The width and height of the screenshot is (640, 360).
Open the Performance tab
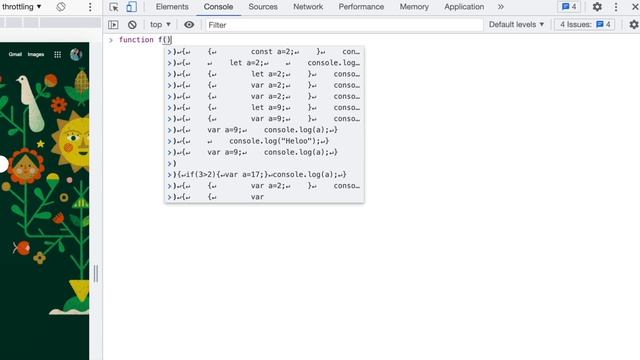pyautogui.click(x=361, y=7)
